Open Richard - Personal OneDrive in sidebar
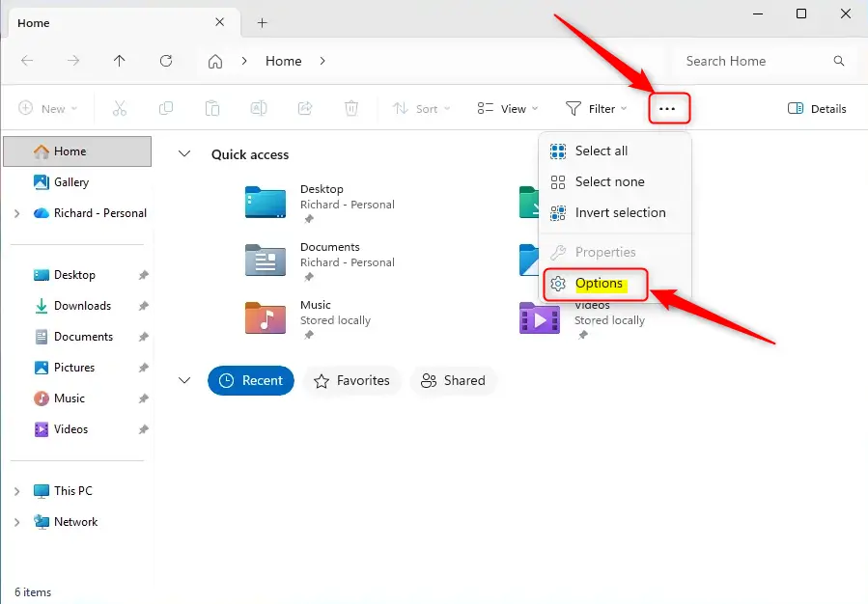868x604 pixels. (x=90, y=213)
